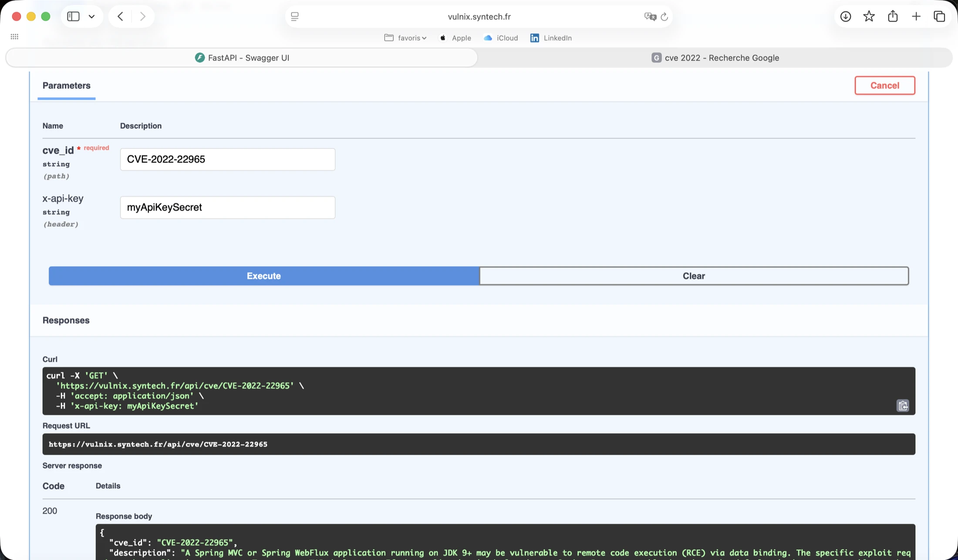The image size is (958, 560).
Task: Click the "description" line in response body
Action: coord(509,553)
